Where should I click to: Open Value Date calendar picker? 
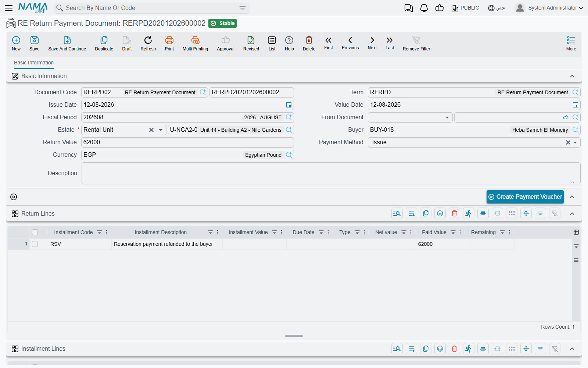pos(576,105)
